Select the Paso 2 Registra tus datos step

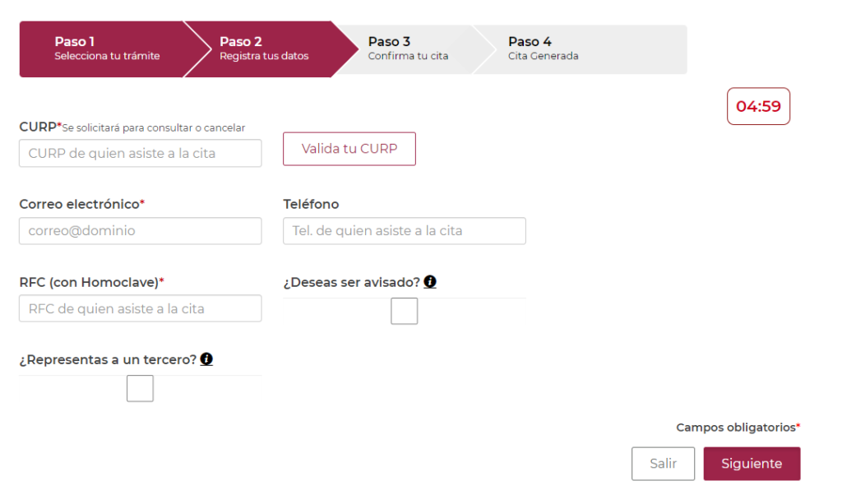(264, 49)
